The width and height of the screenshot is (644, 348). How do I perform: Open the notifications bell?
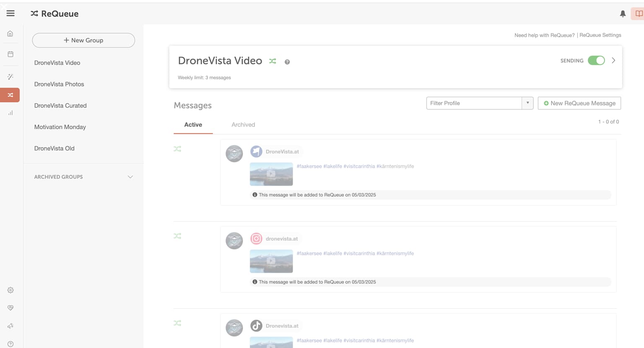[x=623, y=14]
